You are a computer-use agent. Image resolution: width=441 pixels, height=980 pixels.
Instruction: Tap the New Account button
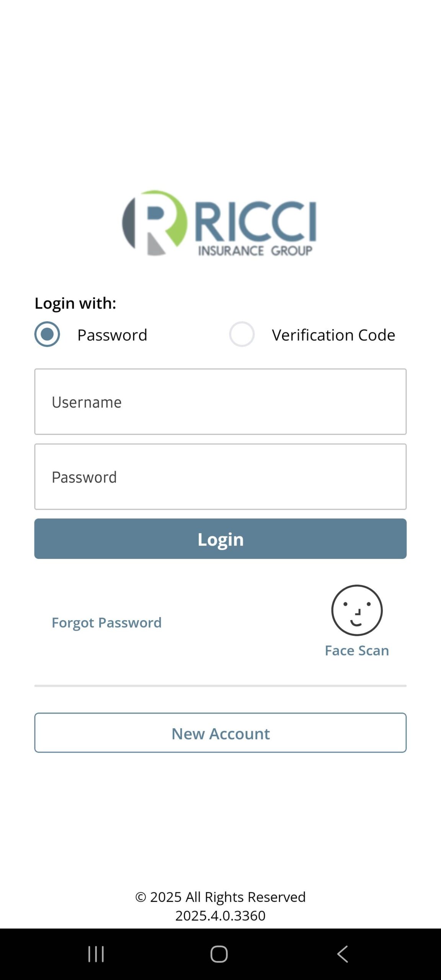pos(220,733)
